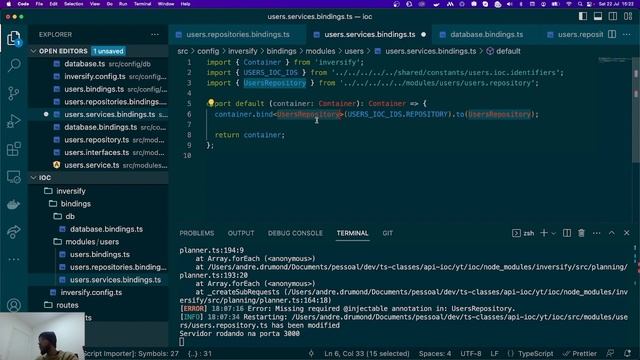Change end of line sequence LF

click(x=494, y=353)
